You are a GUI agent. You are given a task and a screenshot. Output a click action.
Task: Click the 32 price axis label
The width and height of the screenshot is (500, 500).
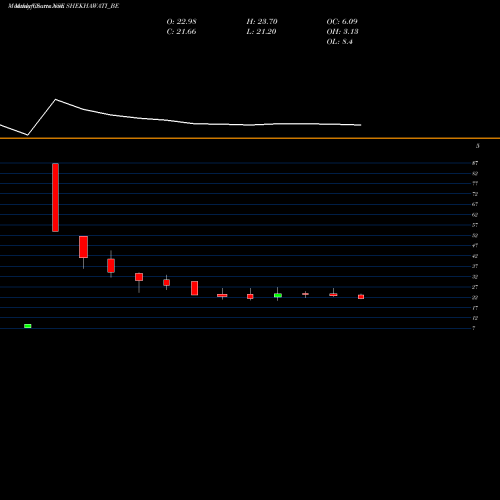pyautogui.click(x=475, y=277)
